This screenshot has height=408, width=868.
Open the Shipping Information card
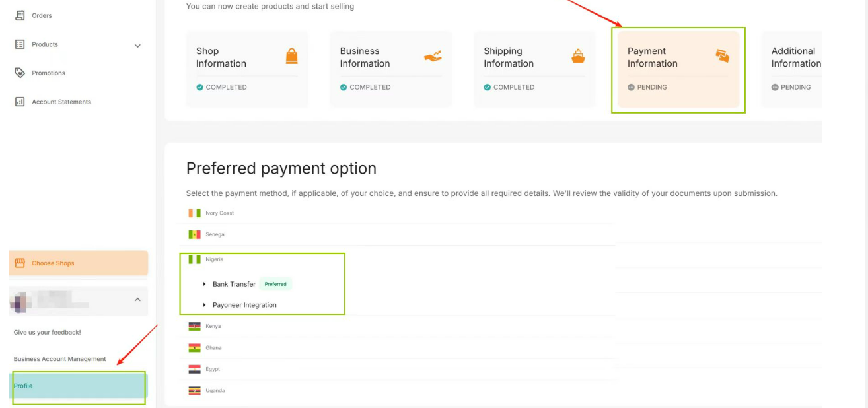[534, 69]
